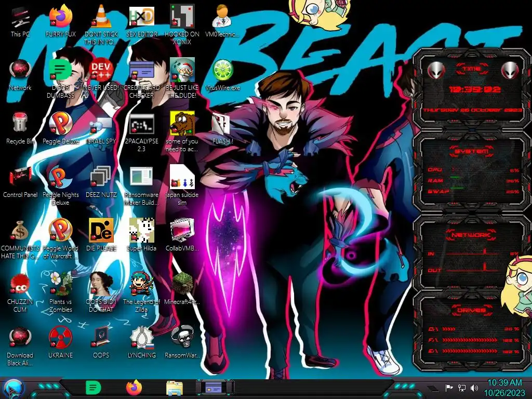Open the japan simulator shortcut icon
Screen dimensions: 532x399
182,186
